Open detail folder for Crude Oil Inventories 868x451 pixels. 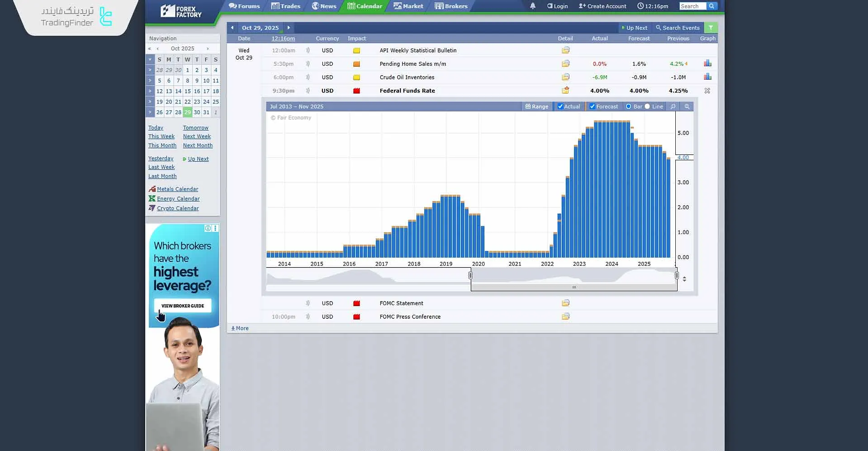(565, 77)
